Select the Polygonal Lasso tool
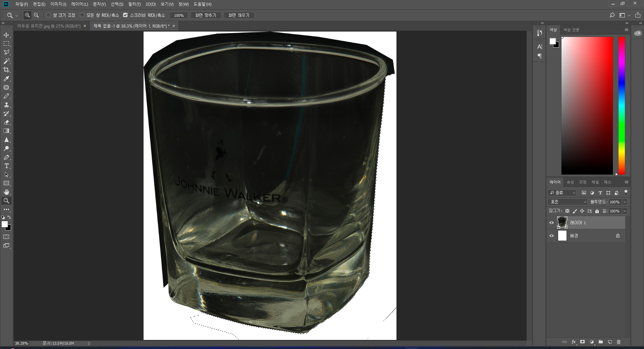Viewport: 644px width, 349px height. (x=6, y=52)
